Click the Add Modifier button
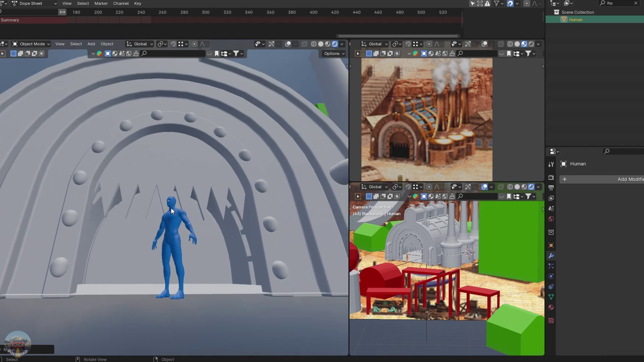Image resolution: width=644 pixels, height=362 pixels. click(x=602, y=179)
